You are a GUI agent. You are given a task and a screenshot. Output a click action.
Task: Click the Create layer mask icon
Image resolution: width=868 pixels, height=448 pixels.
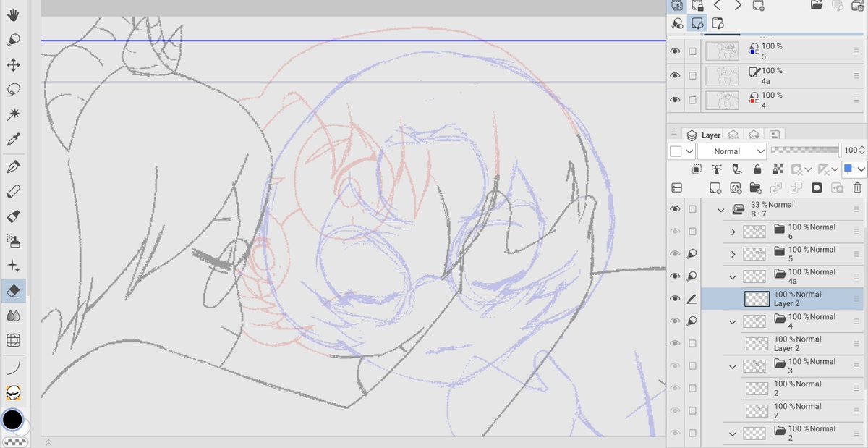(x=817, y=188)
